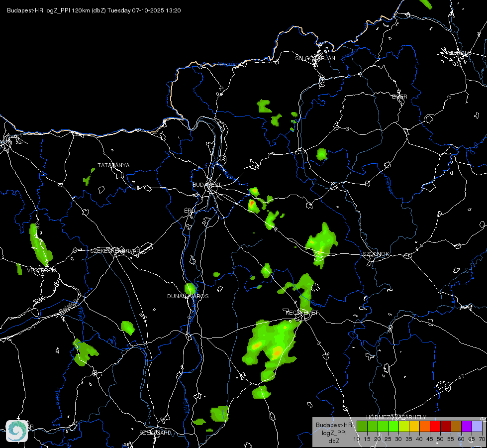The image size is (487, 448).
Task: Click the SALGOTARJAN city label
Action: pyautogui.click(x=315, y=58)
